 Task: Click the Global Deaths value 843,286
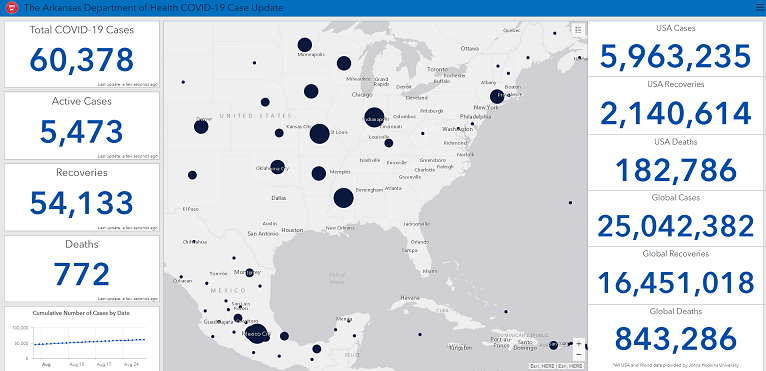(676, 339)
